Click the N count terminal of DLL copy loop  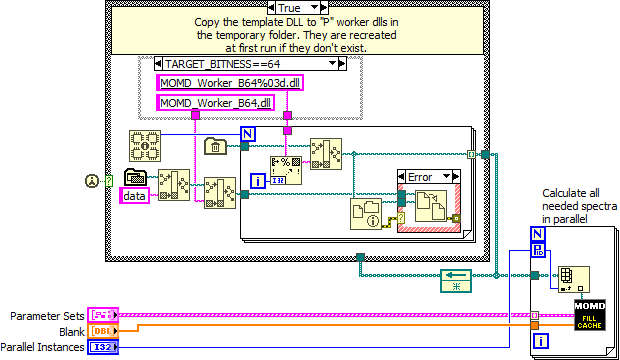point(248,134)
